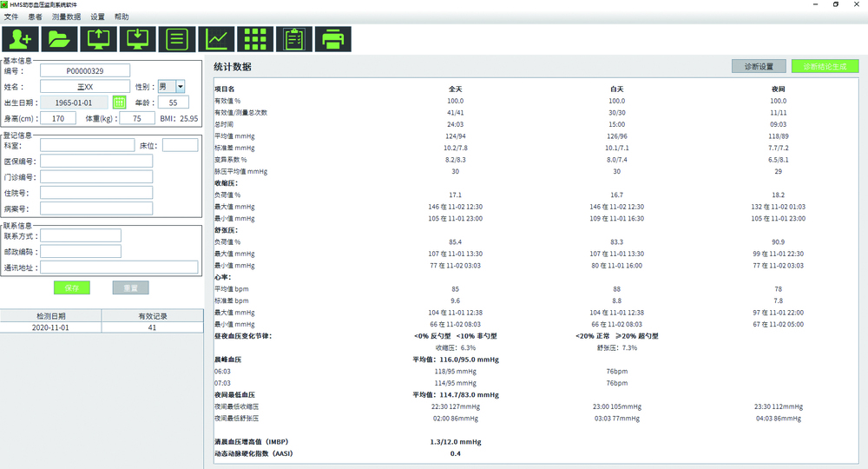Open the birth date calendar picker
Image resolution: width=868 pixels, height=469 pixels.
click(120, 102)
